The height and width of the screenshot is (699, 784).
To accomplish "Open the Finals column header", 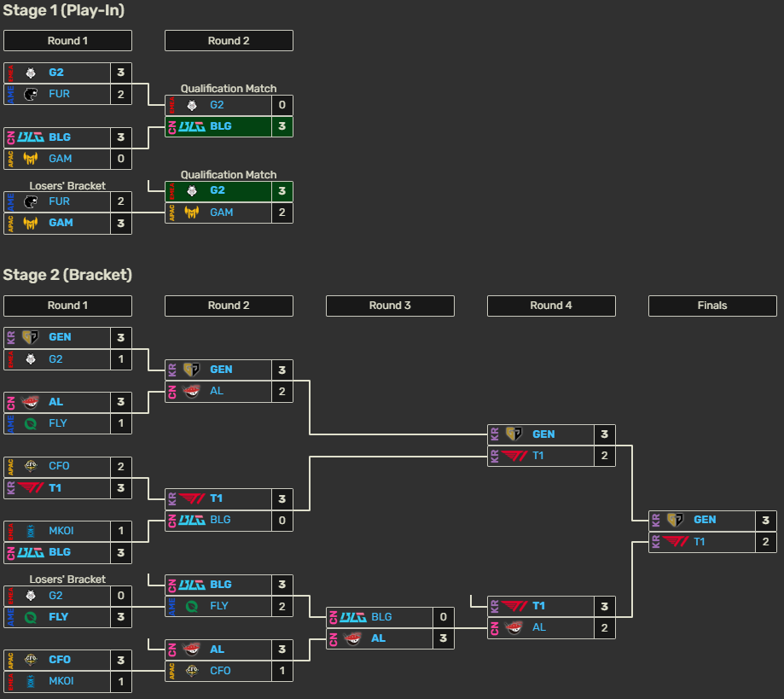I will [712, 306].
